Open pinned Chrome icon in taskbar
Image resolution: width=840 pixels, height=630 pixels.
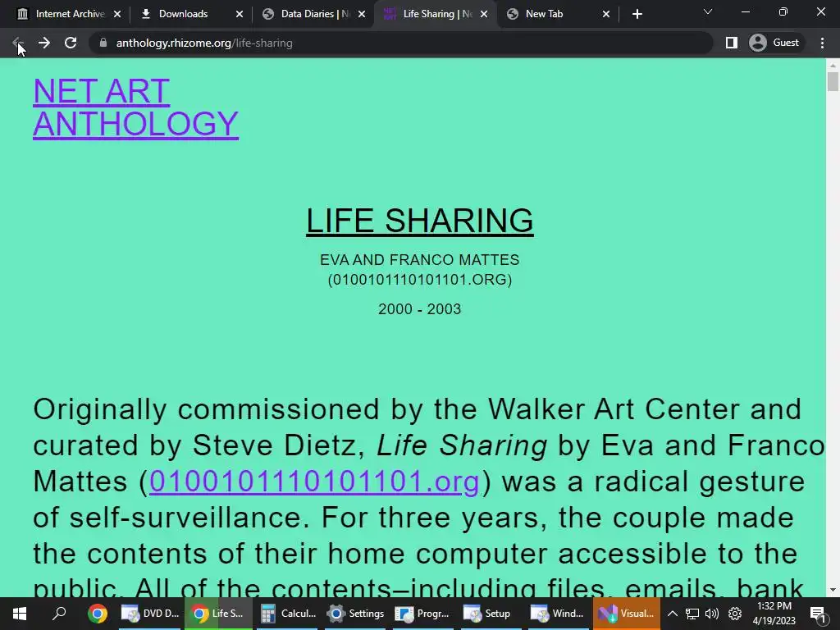pos(98,614)
